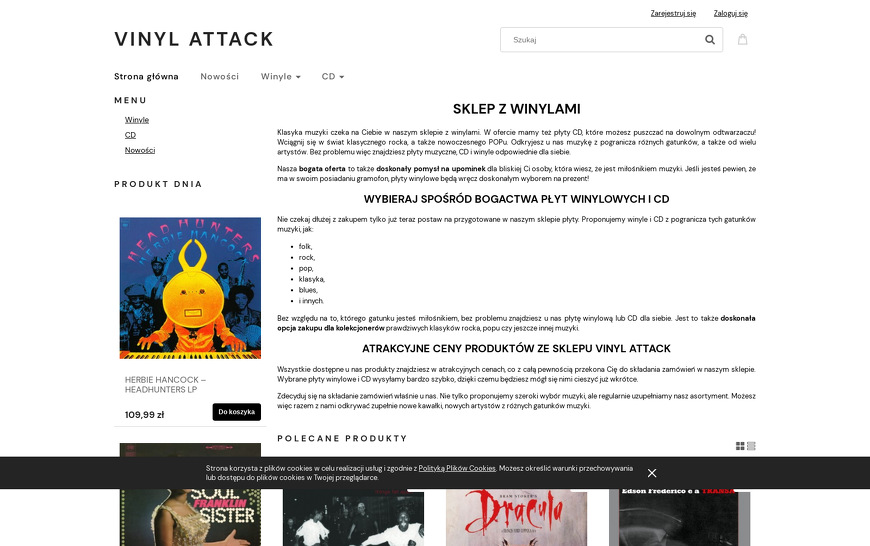Open the Dracula product thumbnail
870x546 pixels.
click(517, 517)
